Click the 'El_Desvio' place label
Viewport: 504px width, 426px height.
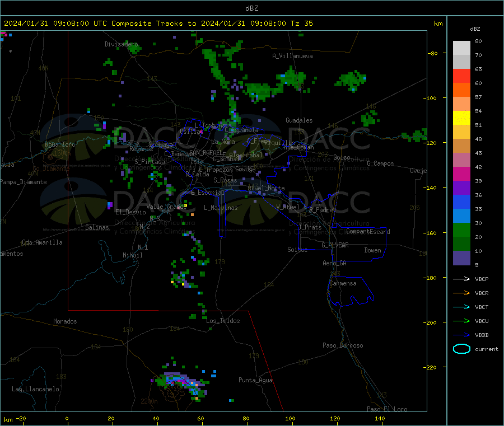[x=130, y=212]
